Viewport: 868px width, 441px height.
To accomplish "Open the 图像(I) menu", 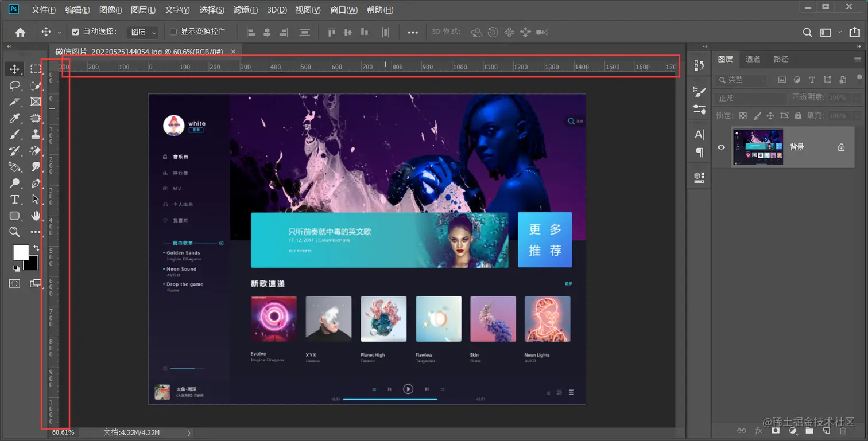I will pyautogui.click(x=111, y=10).
